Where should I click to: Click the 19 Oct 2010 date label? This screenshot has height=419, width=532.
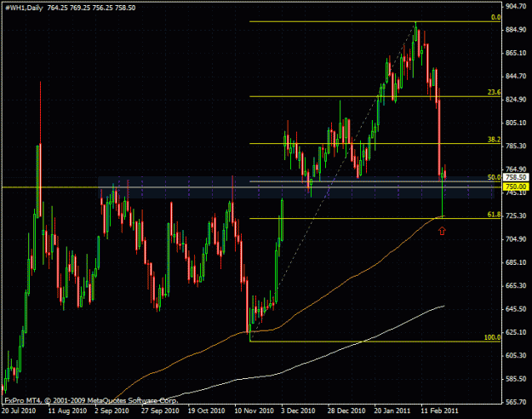tap(206, 410)
